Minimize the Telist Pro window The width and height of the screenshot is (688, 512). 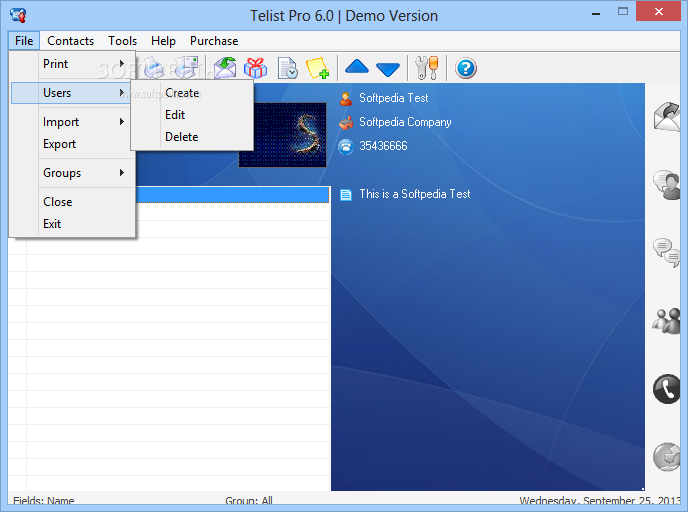click(x=595, y=14)
